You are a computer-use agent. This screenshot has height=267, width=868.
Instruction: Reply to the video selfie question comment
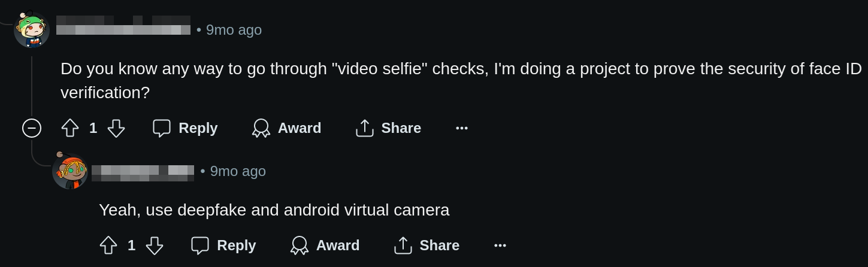point(186,128)
